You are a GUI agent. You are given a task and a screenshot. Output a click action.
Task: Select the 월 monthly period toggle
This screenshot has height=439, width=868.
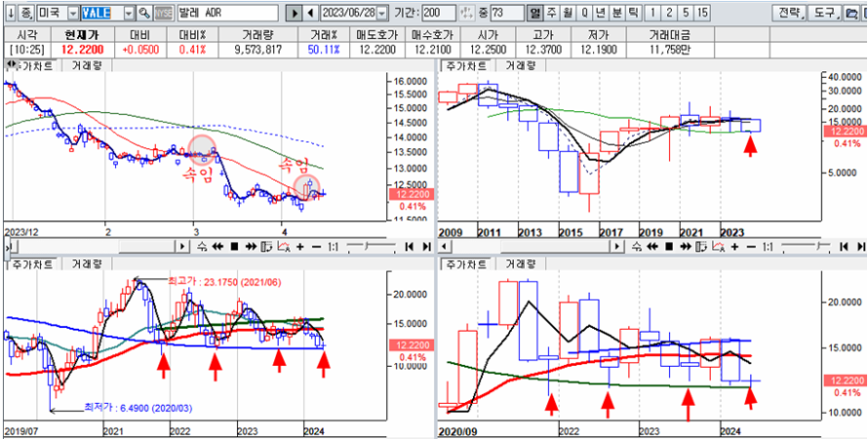tap(568, 13)
